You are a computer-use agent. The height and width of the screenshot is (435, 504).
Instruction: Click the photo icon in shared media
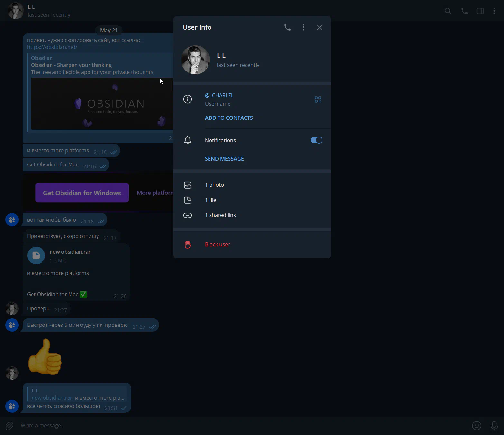point(188,185)
